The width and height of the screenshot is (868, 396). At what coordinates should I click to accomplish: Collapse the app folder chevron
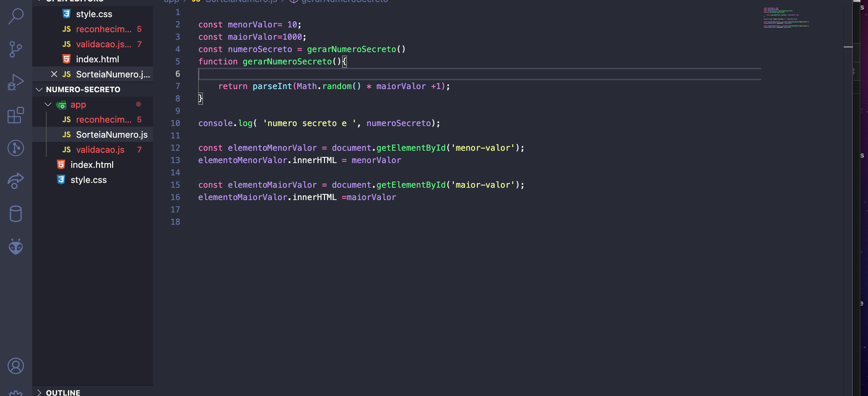pyautogui.click(x=48, y=104)
